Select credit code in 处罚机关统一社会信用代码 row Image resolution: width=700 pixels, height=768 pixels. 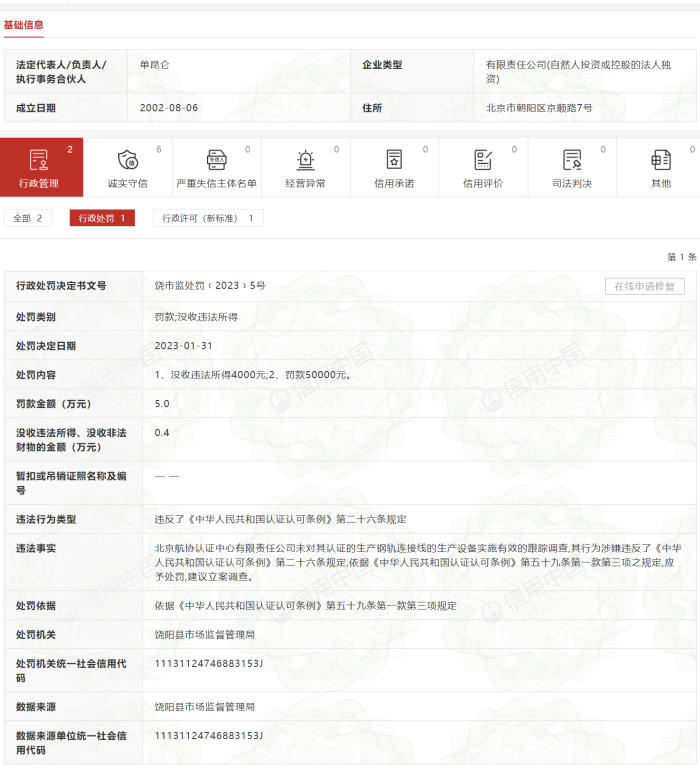(209, 664)
